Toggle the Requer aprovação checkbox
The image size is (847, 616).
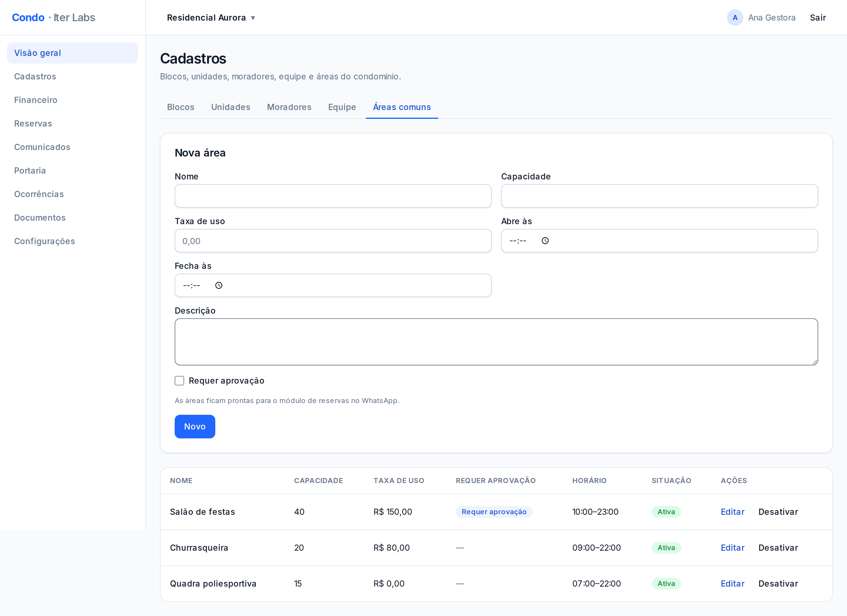180,381
